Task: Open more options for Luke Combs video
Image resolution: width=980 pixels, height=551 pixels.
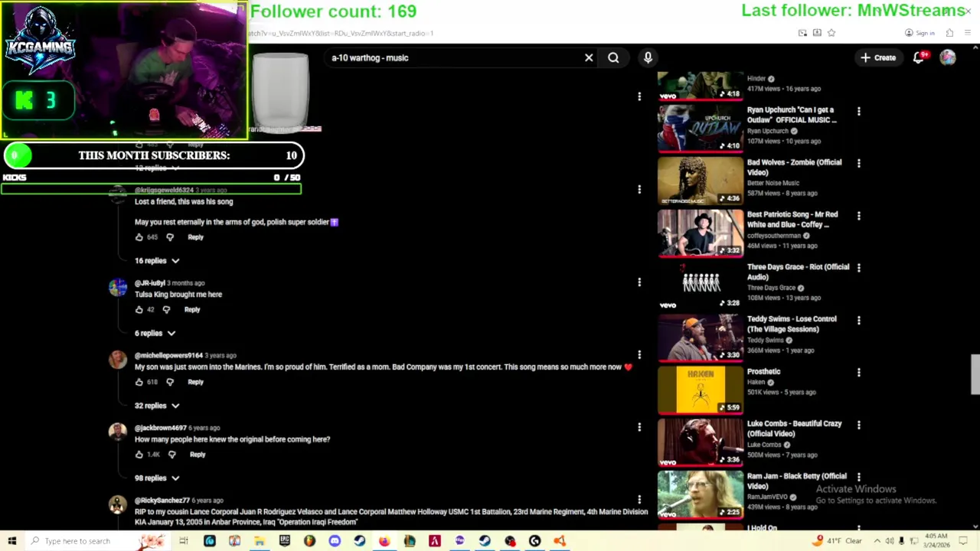Action: click(x=858, y=425)
